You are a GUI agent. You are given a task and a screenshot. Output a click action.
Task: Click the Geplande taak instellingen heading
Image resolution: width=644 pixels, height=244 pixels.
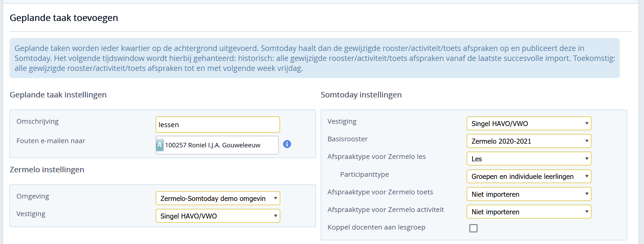[x=58, y=95]
